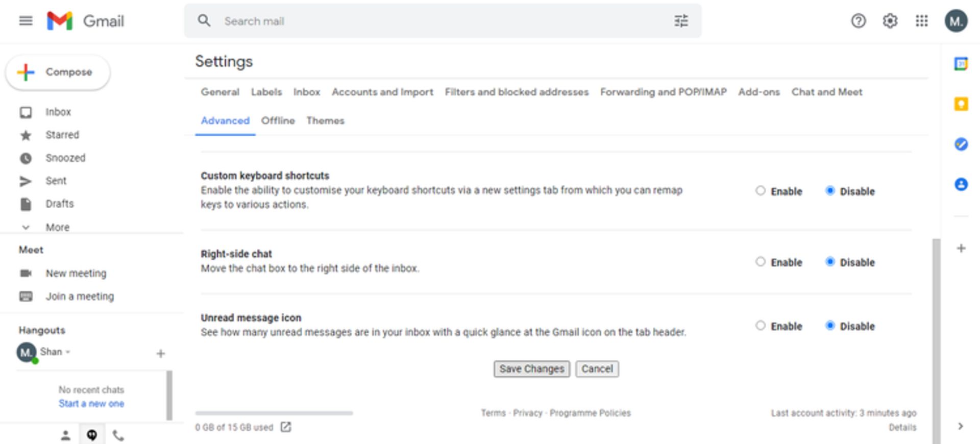Go to Filters and blocked addresses tab
980x444 pixels.
(x=517, y=92)
